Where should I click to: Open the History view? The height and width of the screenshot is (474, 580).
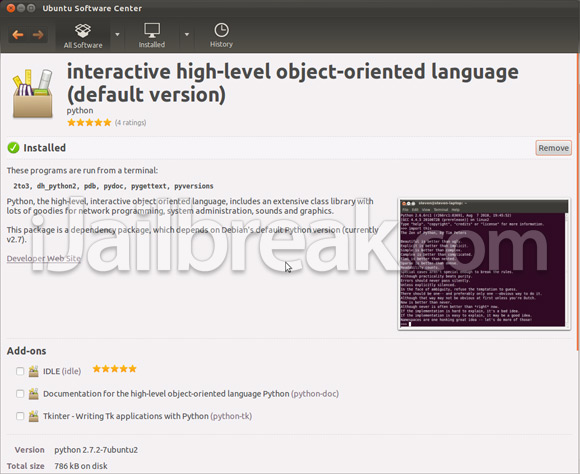coord(221,36)
